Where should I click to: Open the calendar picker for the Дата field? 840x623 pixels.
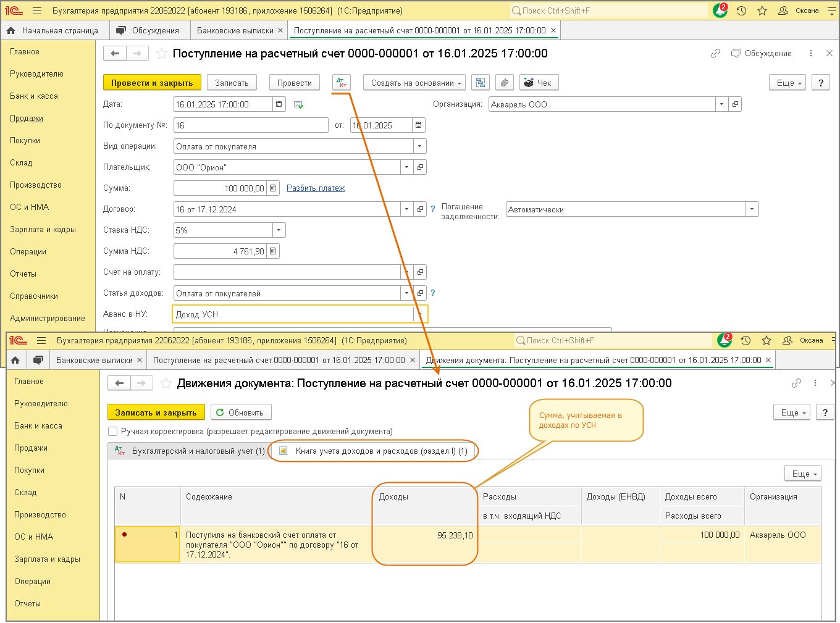coord(279,104)
